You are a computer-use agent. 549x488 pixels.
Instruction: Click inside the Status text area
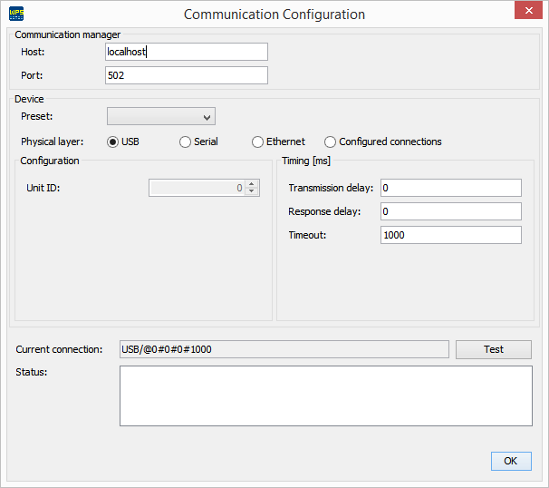326,396
